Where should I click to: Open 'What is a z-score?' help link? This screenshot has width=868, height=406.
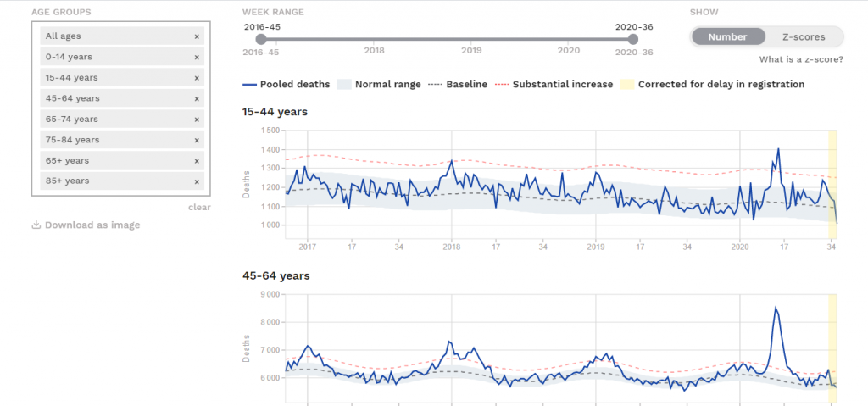click(801, 60)
